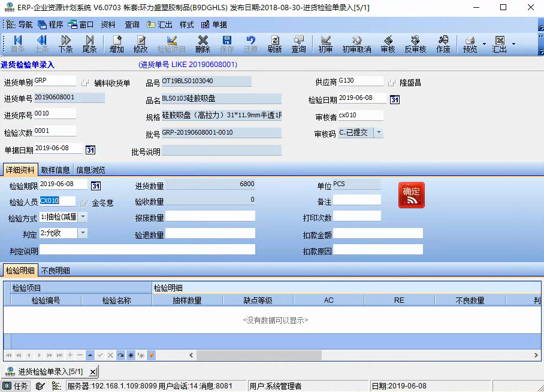This screenshot has height=392, width=544.
Task: Close the 进货检验单录入 window tab
Action: click(x=93, y=372)
